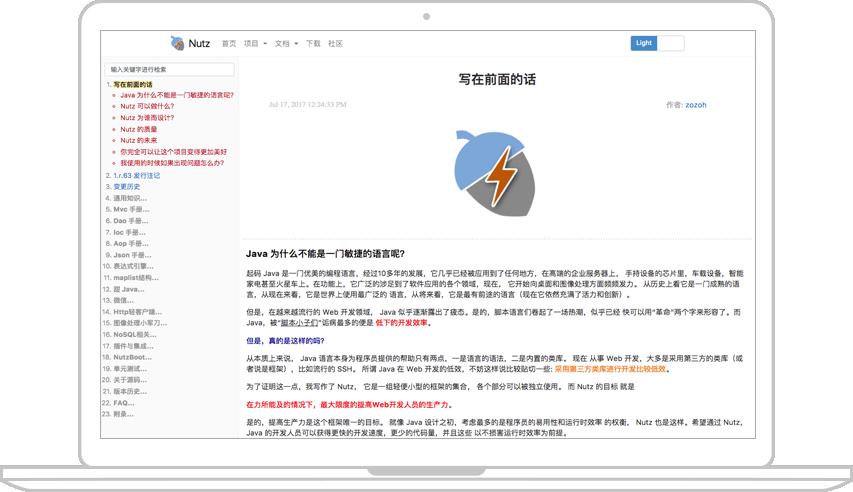The width and height of the screenshot is (853, 492).
Task: Focus the keyword search input field
Action: point(169,69)
